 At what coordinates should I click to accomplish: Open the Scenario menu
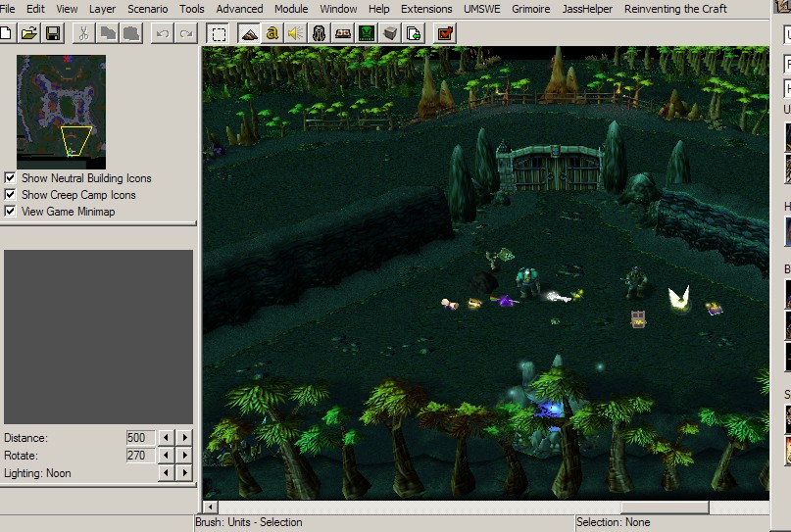[147, 9]
